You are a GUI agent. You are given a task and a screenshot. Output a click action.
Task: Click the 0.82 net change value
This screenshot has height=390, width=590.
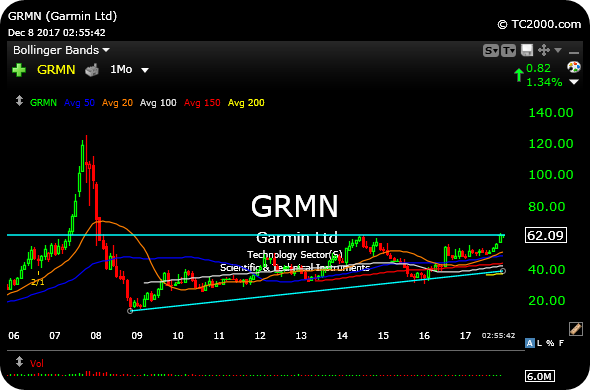538,68
